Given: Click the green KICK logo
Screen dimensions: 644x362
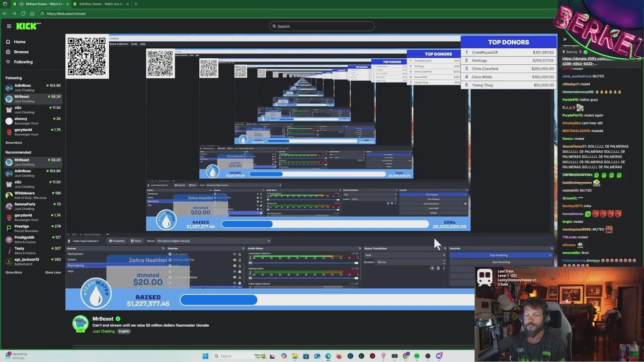Looking at the screenshot, I should [27, 26].
